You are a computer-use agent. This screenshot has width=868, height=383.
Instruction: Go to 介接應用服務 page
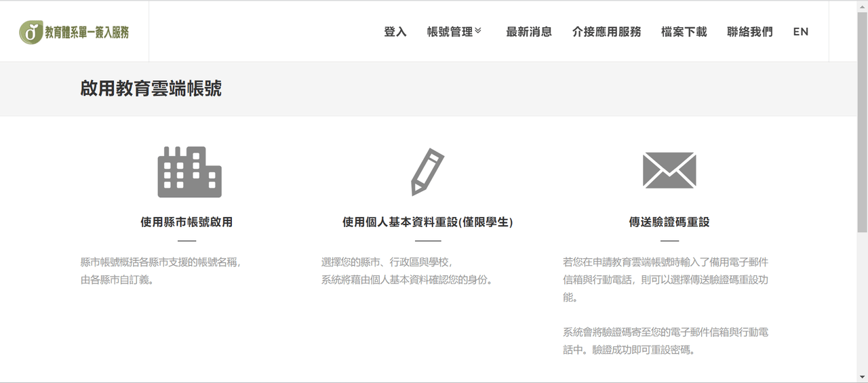607,32
